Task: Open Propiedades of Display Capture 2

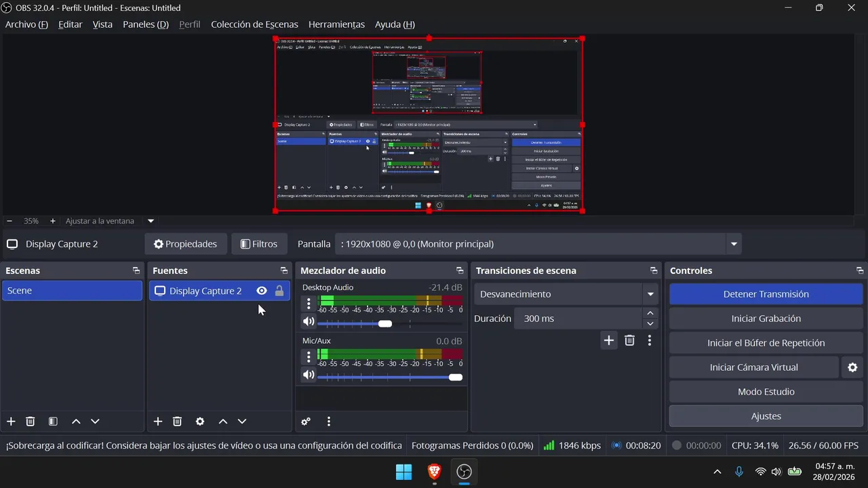Action: [x=186, y=244]
